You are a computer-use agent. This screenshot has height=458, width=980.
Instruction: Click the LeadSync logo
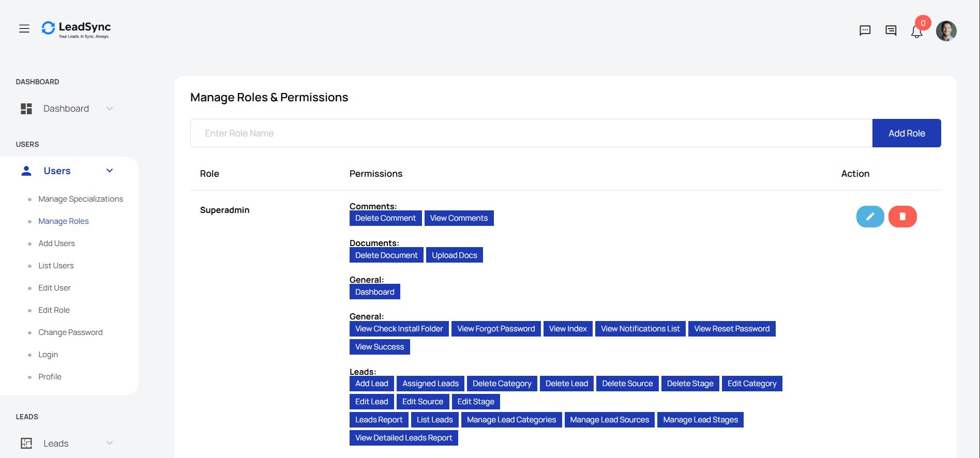(77, 29)
